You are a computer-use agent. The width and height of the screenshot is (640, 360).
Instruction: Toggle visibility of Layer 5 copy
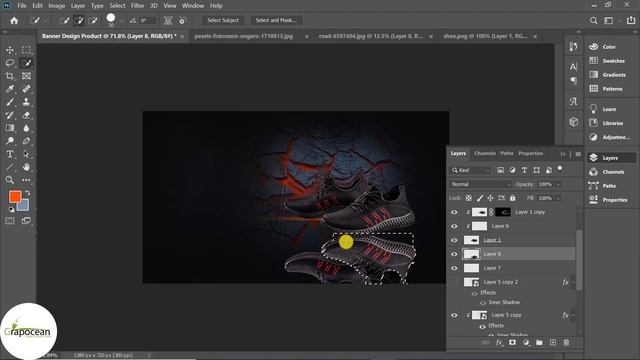454,315
